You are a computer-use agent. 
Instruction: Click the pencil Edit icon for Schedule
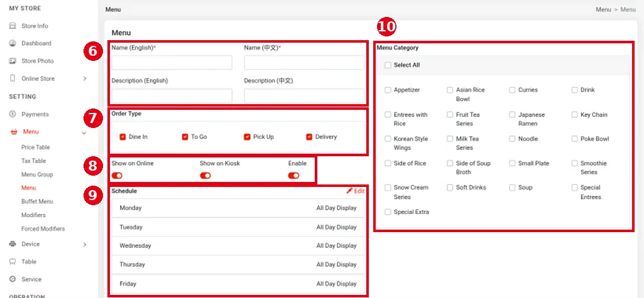349,191
